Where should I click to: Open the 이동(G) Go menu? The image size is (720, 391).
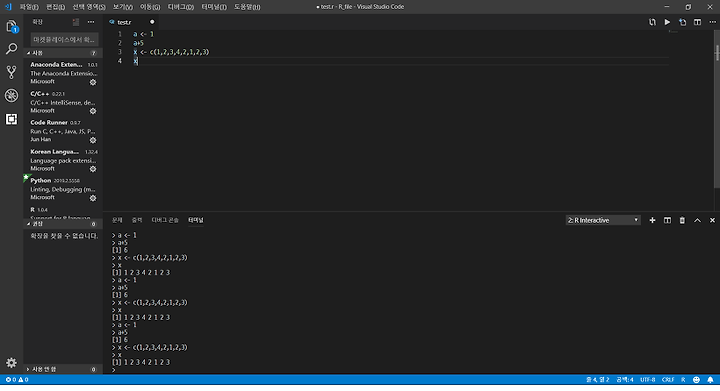(x=150, y=7)
